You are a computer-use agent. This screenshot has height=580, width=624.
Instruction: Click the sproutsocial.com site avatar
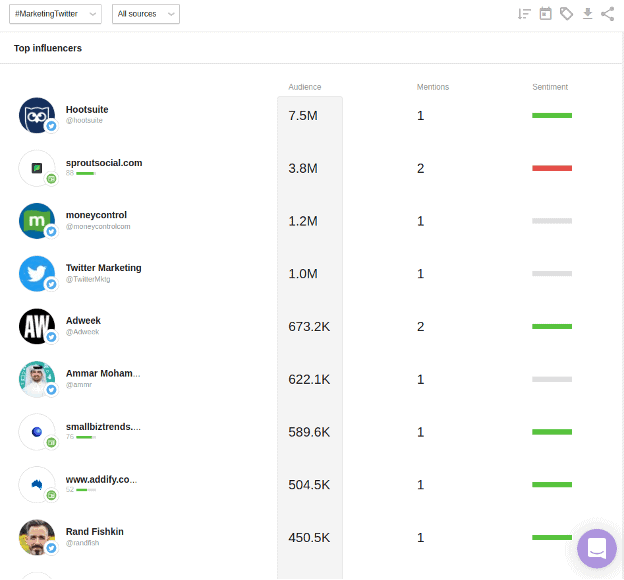click(37, 168)
